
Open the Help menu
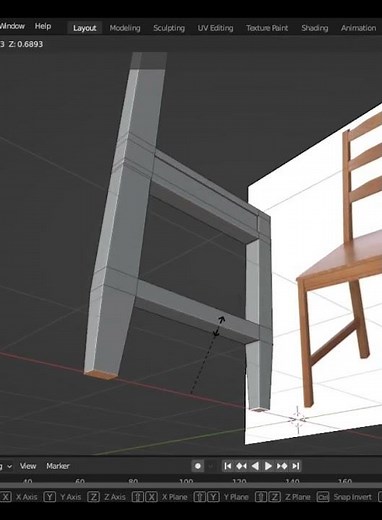(43, 26)
